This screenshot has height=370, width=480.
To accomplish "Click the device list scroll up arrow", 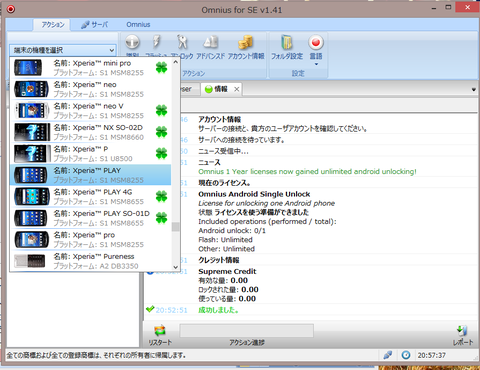I will tap(175, 62).
